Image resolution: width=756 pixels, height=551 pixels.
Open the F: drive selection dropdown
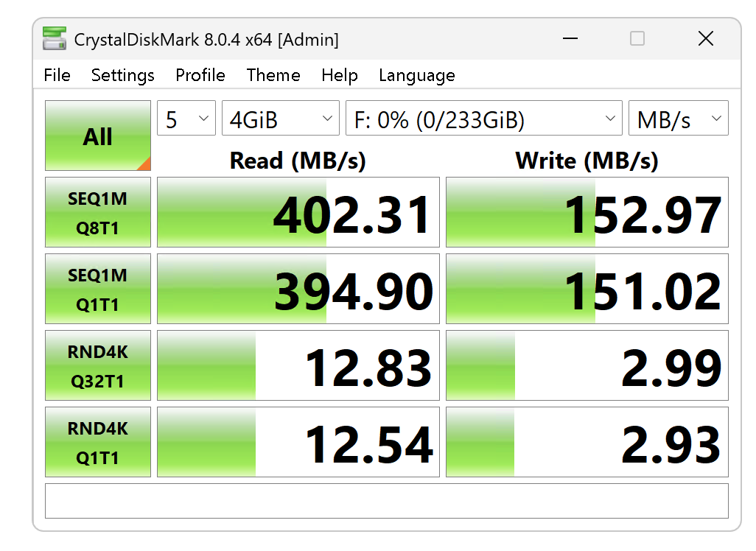(483, 119)
